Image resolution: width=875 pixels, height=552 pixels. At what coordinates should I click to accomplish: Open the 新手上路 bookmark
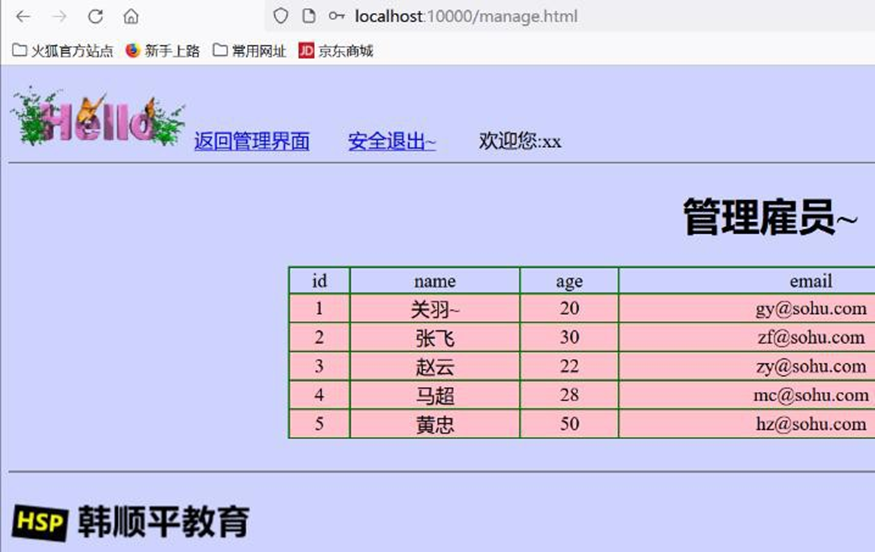162,51
